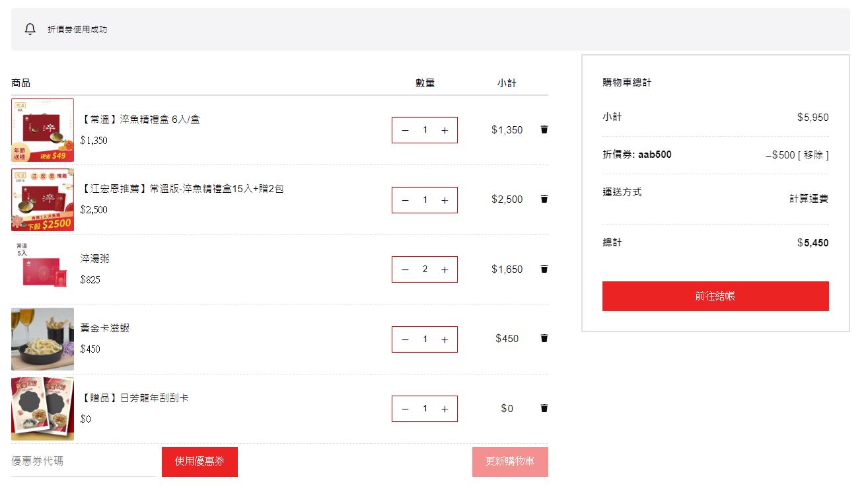Image resolution: width=868 pixels, height=494 pixels.
Task: Increase quantity of 淬魚精禮盒 6入
Action: point(445,131)
